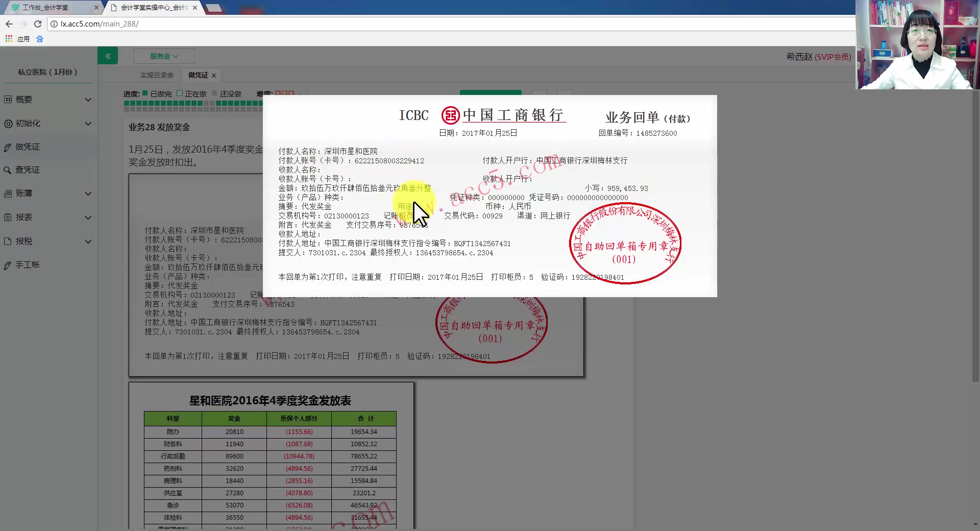
Task: Expand the 报税 sidebar chevron
Action: pos(88,242)
